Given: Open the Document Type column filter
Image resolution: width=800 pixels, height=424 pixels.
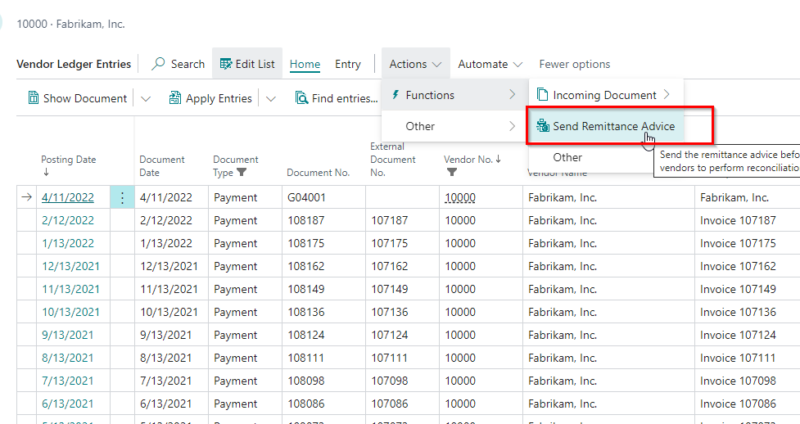Looking at the screenshot, I should coord(241,172).
